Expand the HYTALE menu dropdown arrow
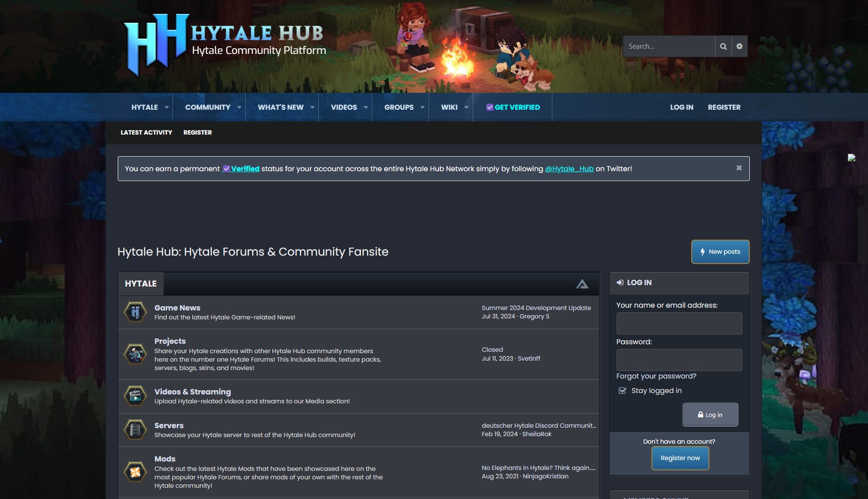The image size is (868, 499). [166, 107]
